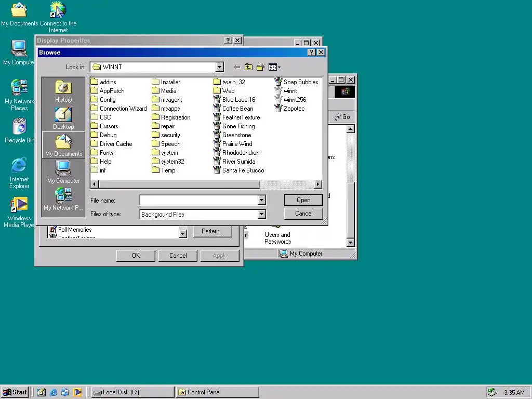The width and height of the screenshot is (532, 399).
Task: Select the Recycle Bin desktop icon
Action: 19,130
